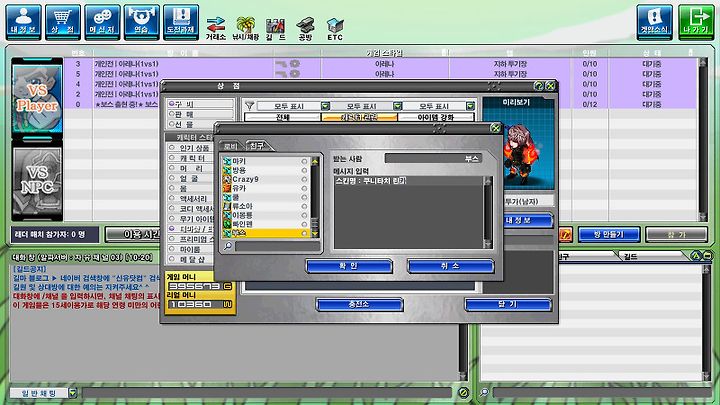This screenshot has width=720, height=405.
Task: Select friend Crazy9 in the list
Action: pos(265,179)
